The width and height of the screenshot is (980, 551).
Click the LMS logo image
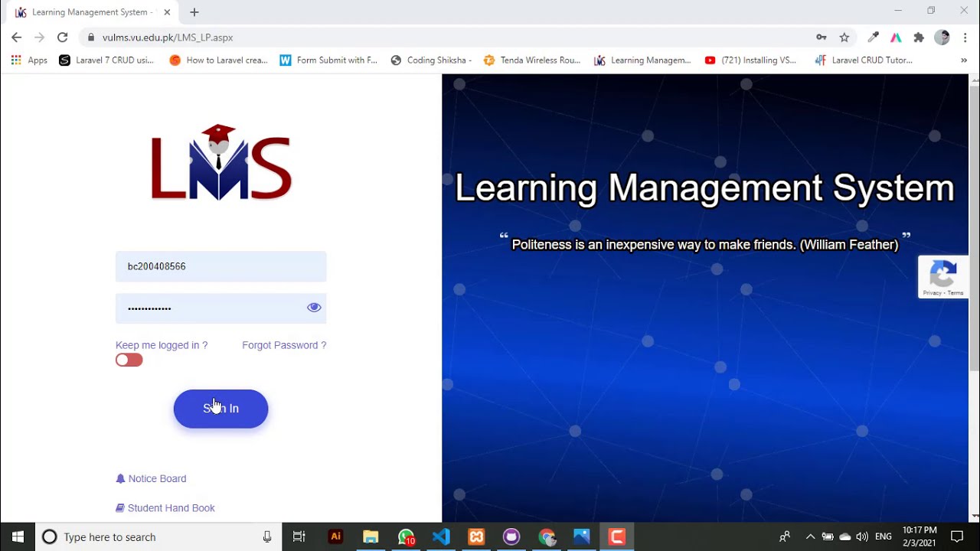click(220, 162)
